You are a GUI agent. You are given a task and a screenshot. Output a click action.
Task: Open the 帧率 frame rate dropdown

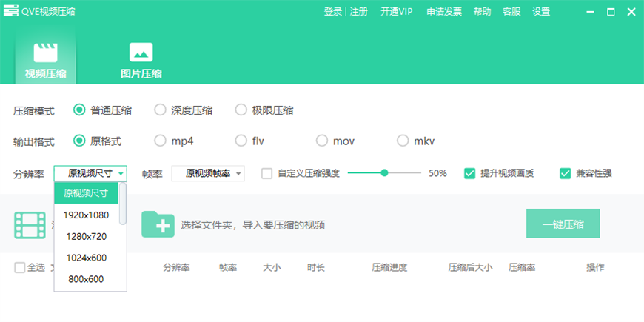(x=208, y=174)
